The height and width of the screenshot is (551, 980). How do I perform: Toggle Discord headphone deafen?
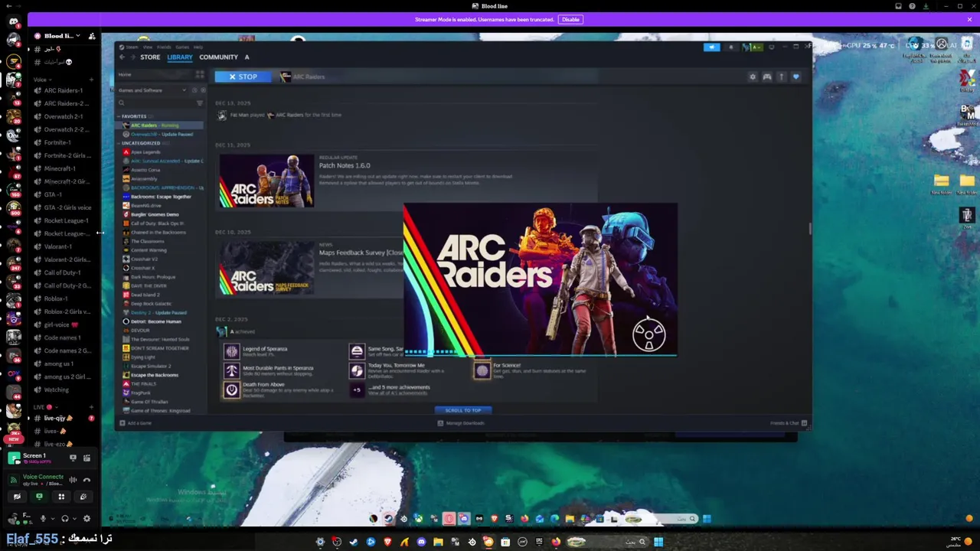click(64, 518)
